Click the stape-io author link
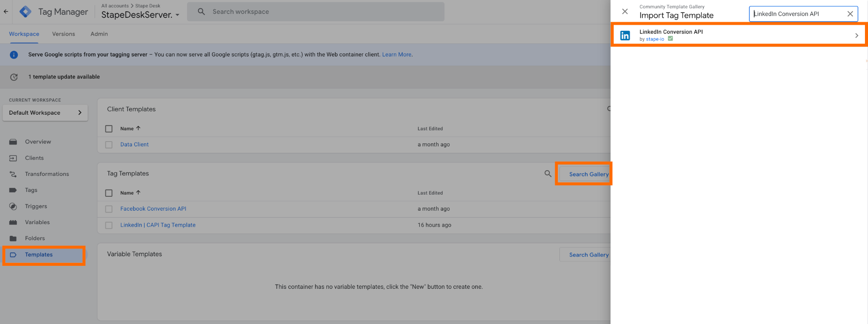 655,39
